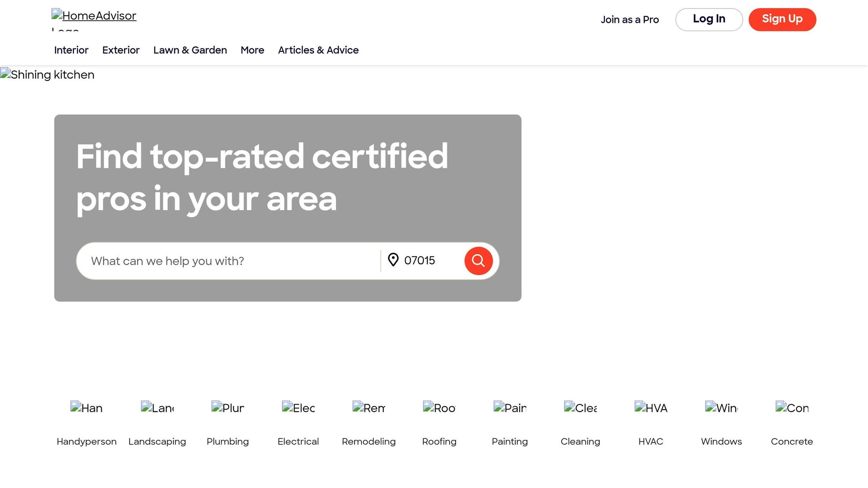868x488 pixels.
Task: Click the Painting category icon
Action: [x=510, y=408]
